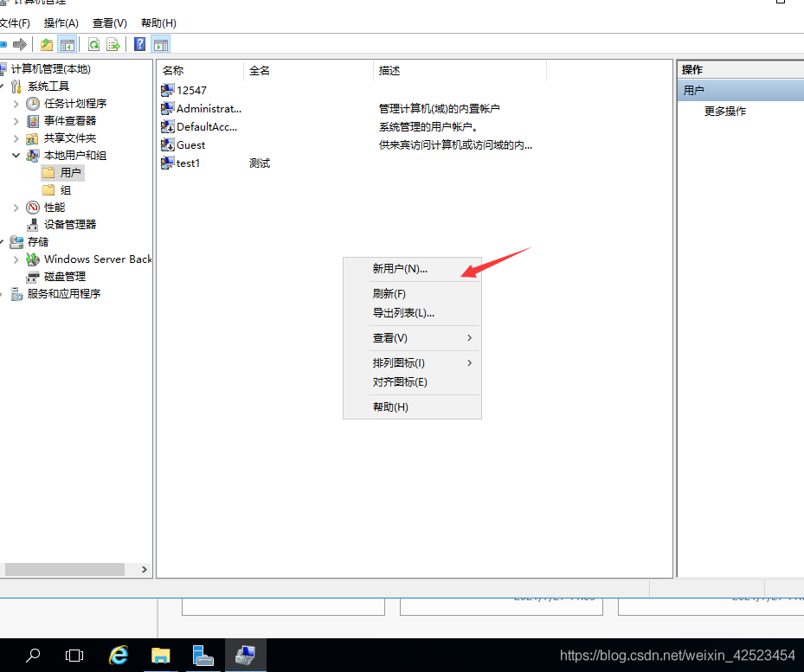Select the test1 user account
Image resolution: width=804 pixels, height=672 pixels.
pyautogui.click(x=186, y=163)
